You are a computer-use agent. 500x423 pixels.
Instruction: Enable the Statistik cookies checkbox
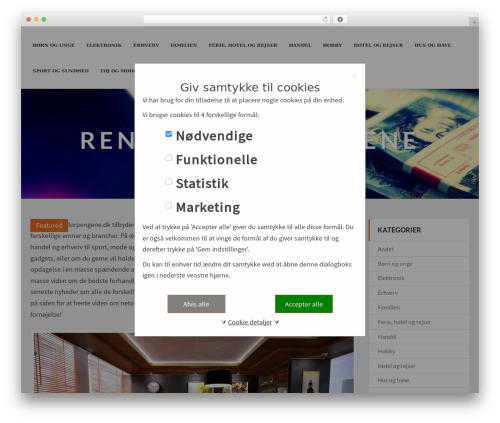169,182
